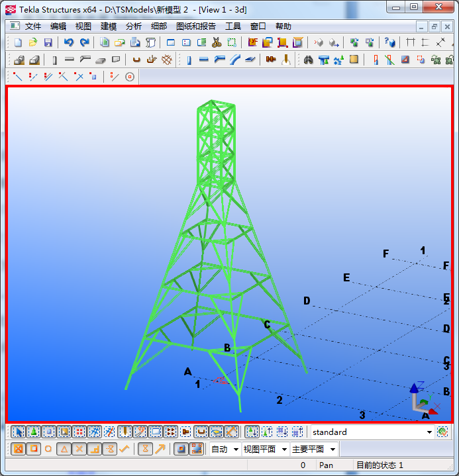Click the 帮助 menu item

(283, 26)
